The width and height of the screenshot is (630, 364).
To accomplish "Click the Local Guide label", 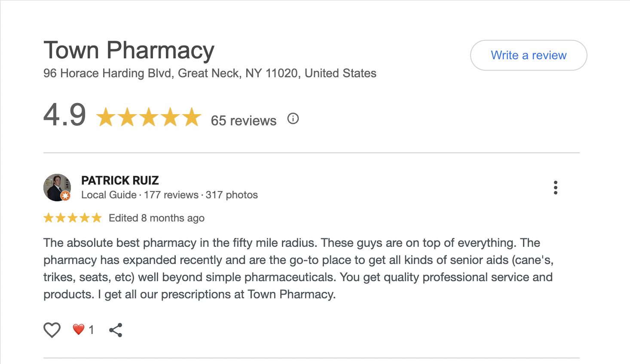I will (109, 195).
